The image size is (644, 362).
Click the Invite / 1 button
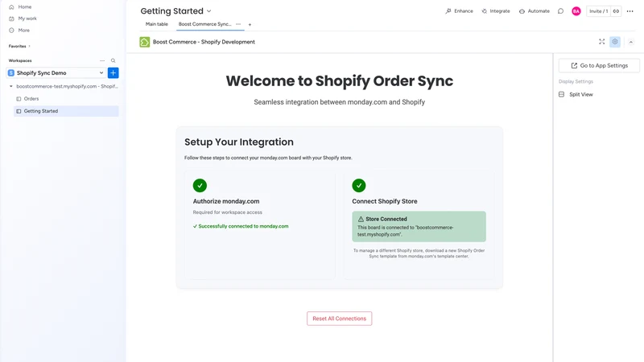tap(598, 11)
